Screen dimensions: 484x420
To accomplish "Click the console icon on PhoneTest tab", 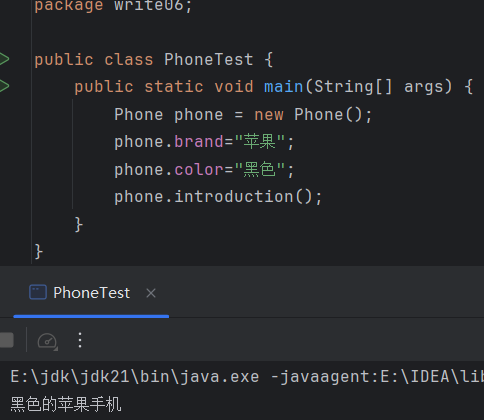I will [x=38, y=293].
